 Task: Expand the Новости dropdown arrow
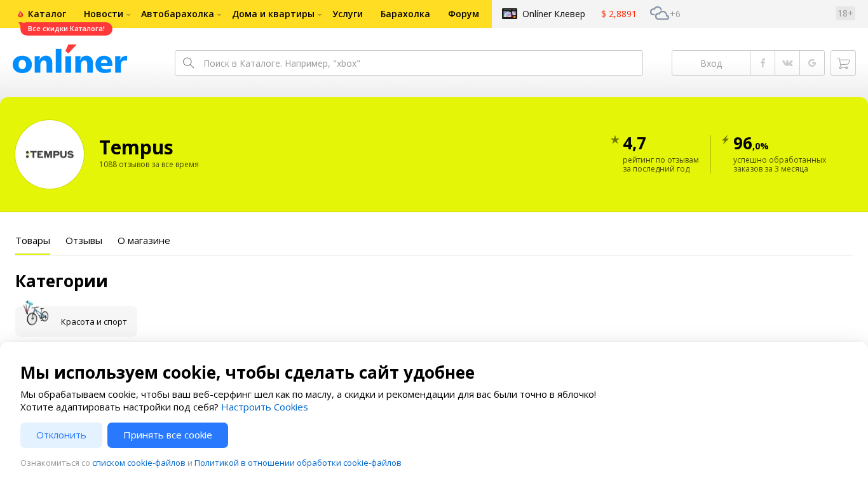[128, 15]
